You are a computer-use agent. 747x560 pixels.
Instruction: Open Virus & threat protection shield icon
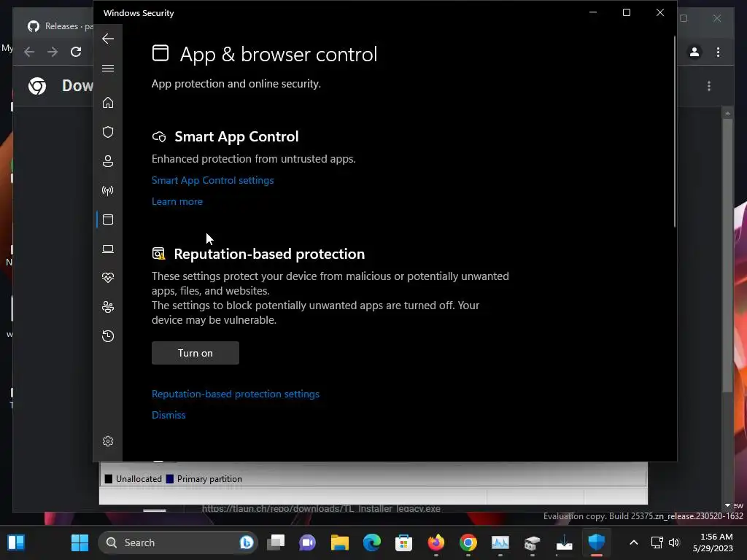(108, 132)
